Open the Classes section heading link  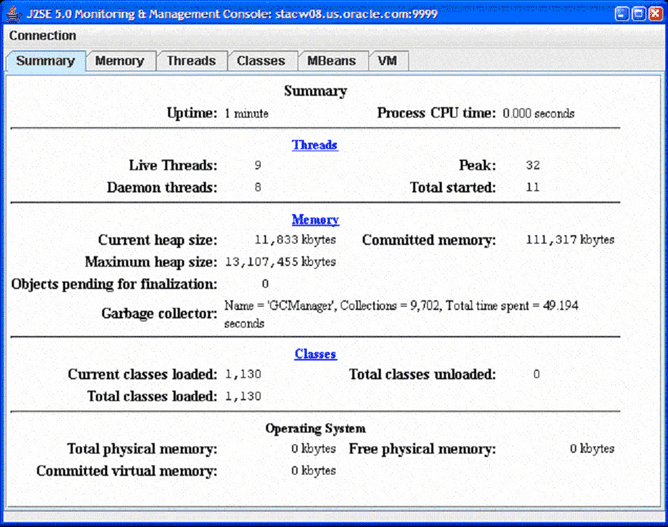[315, 354]
